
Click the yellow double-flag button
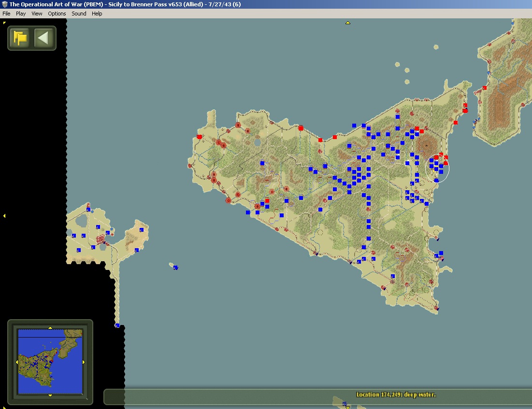(x=20, y=38)
